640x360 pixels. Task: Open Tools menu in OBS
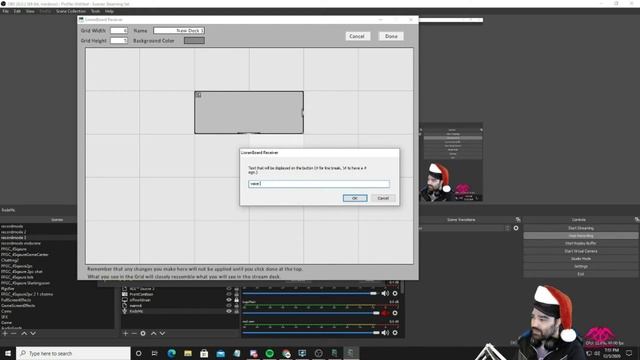pyautogui.click(x=96, y=11)
